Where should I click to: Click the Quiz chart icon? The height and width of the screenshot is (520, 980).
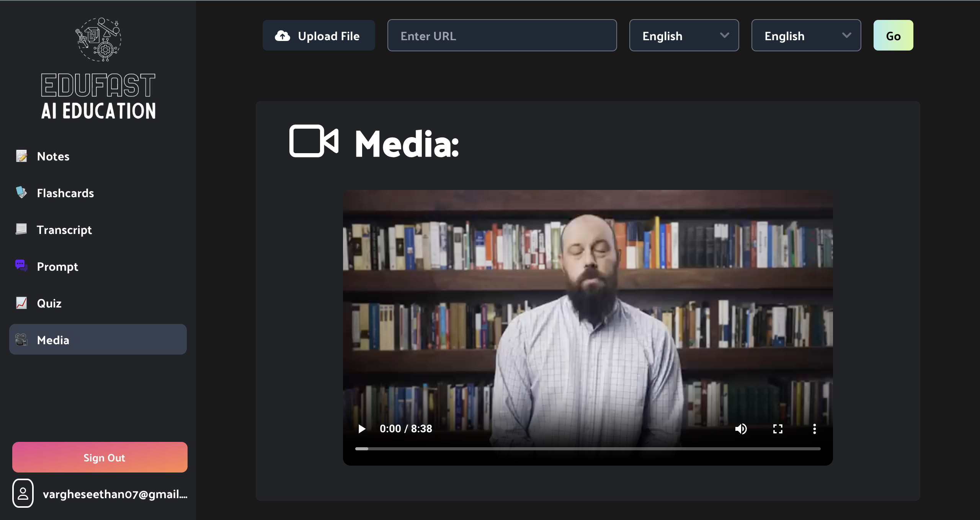21,303
